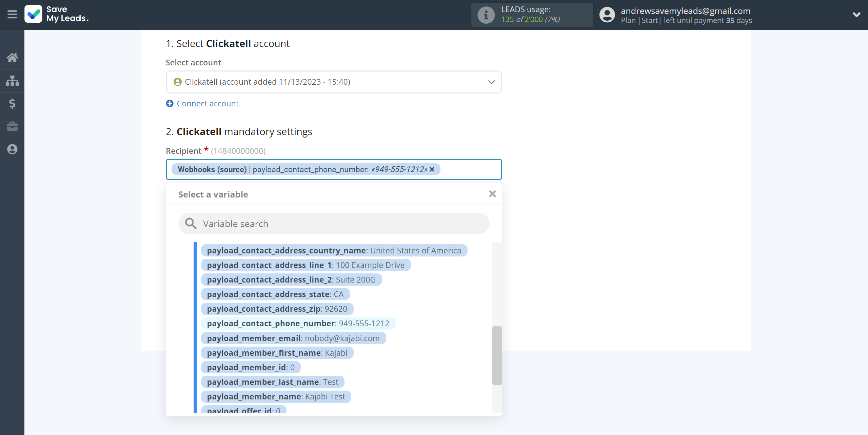Go to the Home dashboard icon
Viewport: 868px width, 435px height.
tap(12, 58)
